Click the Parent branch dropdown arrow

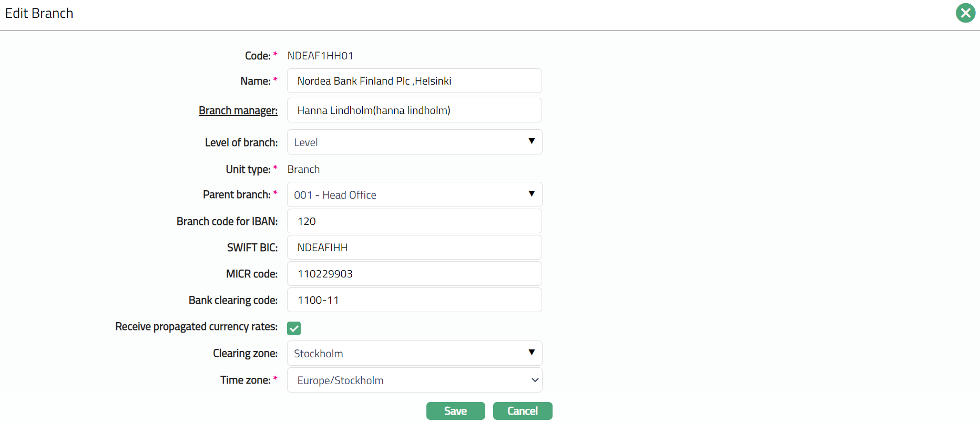532,194
